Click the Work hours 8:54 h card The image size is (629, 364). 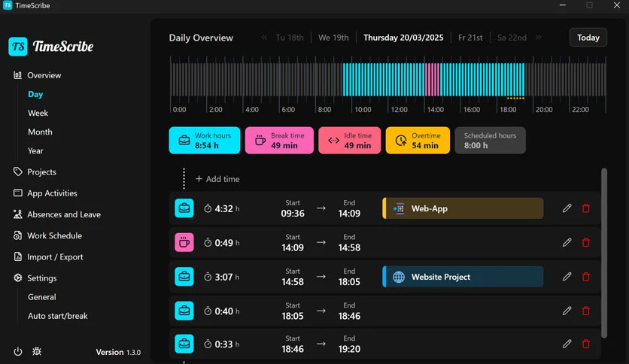pos(205,141)
